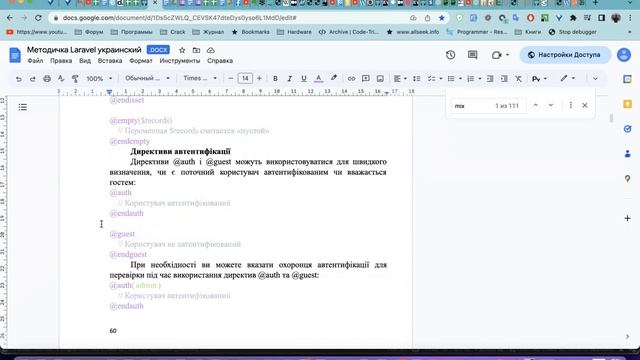The height and width of the screenshot is (360, 640).
Task: Go to next search result
Action: 551,105
